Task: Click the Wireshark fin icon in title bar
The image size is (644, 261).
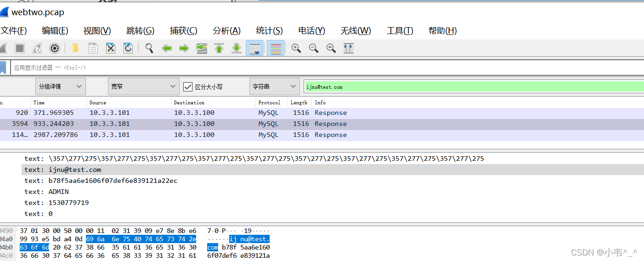Action: tap(4, 12)
